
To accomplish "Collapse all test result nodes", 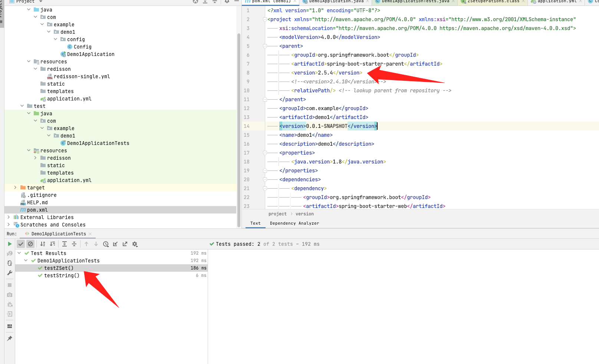I will [74, 244].
